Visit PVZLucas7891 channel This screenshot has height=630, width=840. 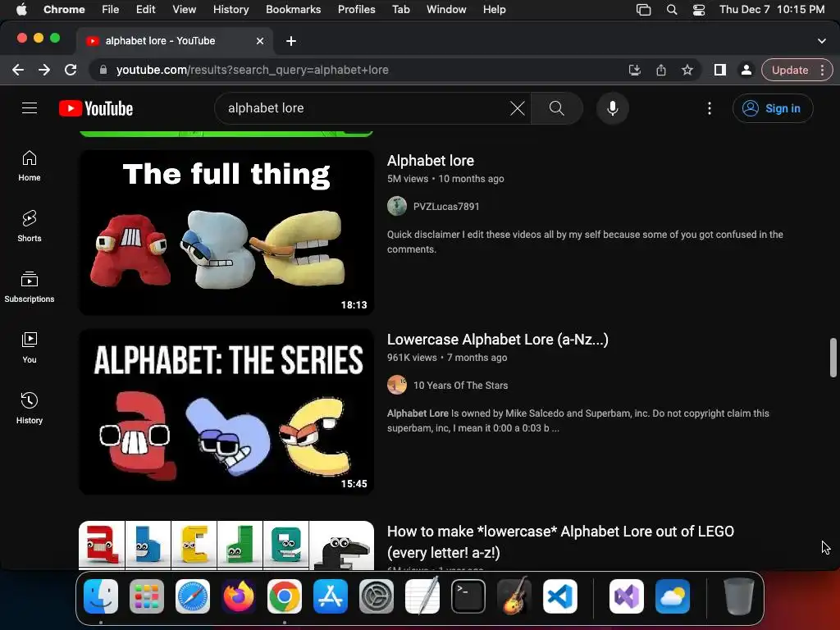[446, 207]
